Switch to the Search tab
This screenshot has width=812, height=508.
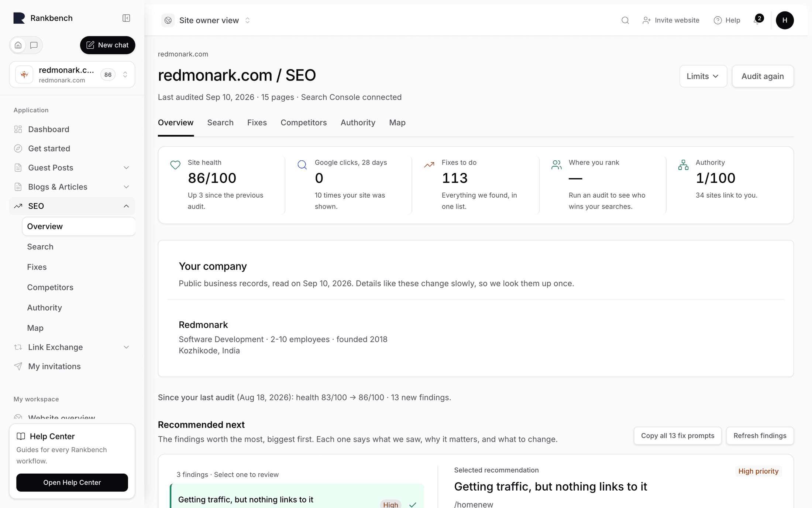220,123
